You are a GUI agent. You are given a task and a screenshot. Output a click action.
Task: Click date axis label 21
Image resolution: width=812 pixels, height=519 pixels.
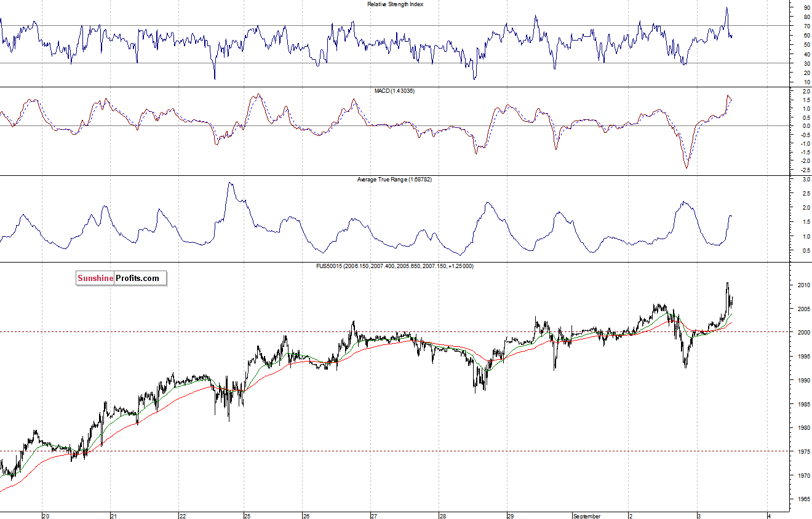click(x=114, y=517)
